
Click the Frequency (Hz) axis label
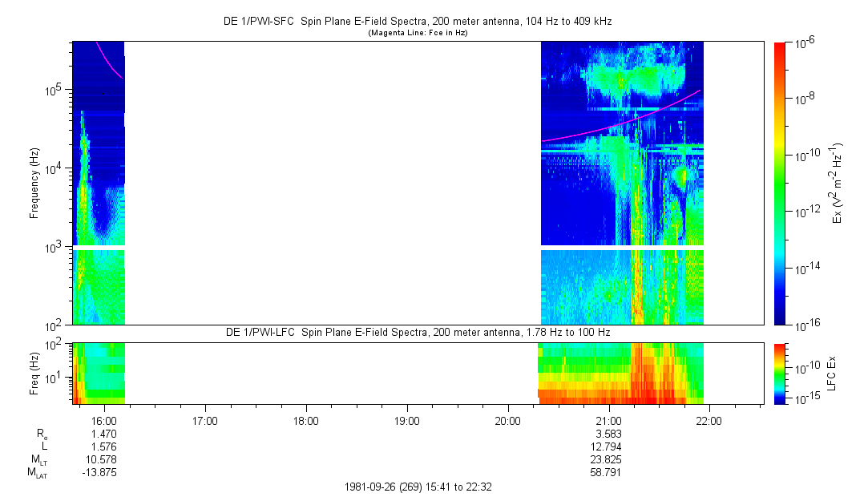[x=34, y=184]
